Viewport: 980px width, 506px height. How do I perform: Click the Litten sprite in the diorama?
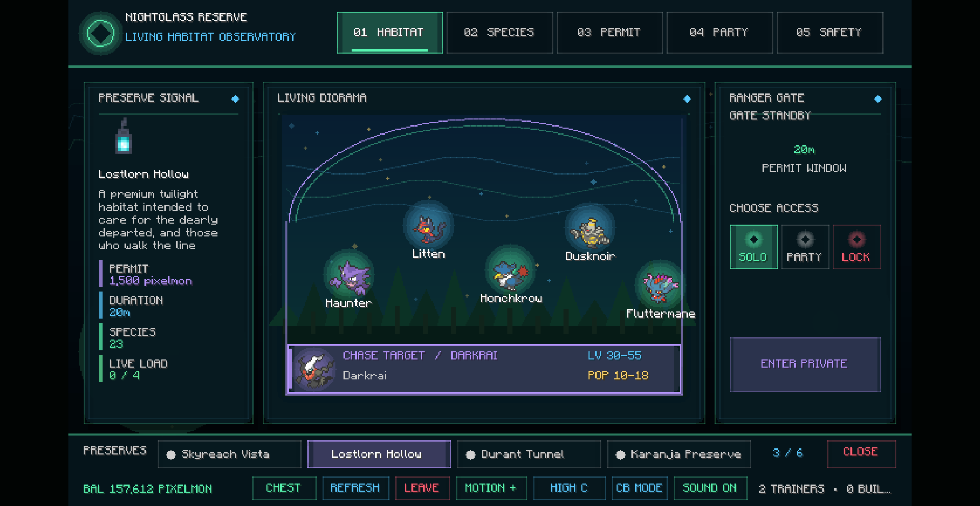coord(428,226)
